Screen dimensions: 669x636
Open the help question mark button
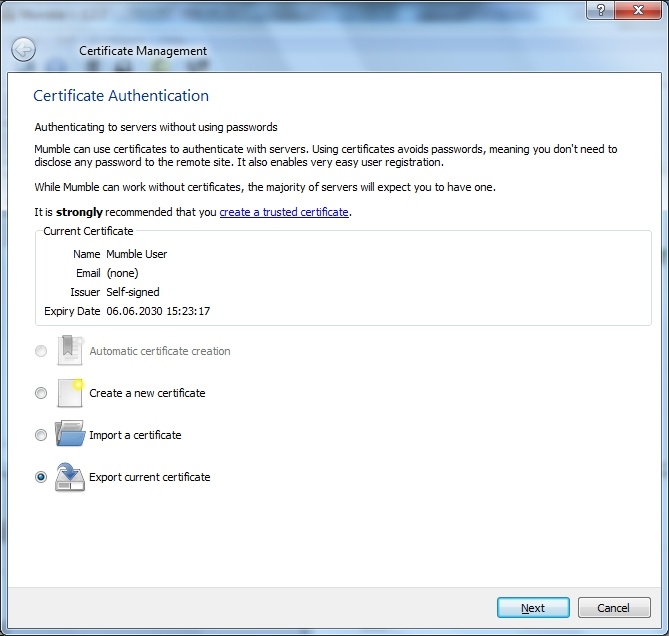coord(601,10)
